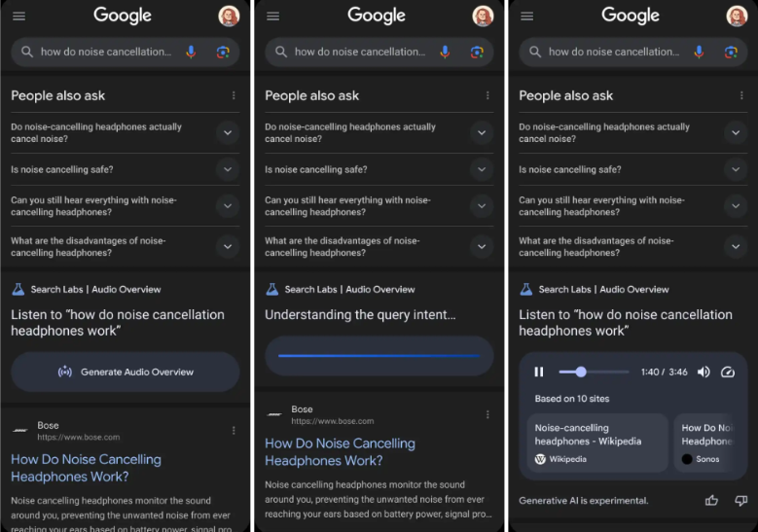Open hamburger menu in the right panel
758x532 pixels.
pyautogui.click(x=527, y=17)
